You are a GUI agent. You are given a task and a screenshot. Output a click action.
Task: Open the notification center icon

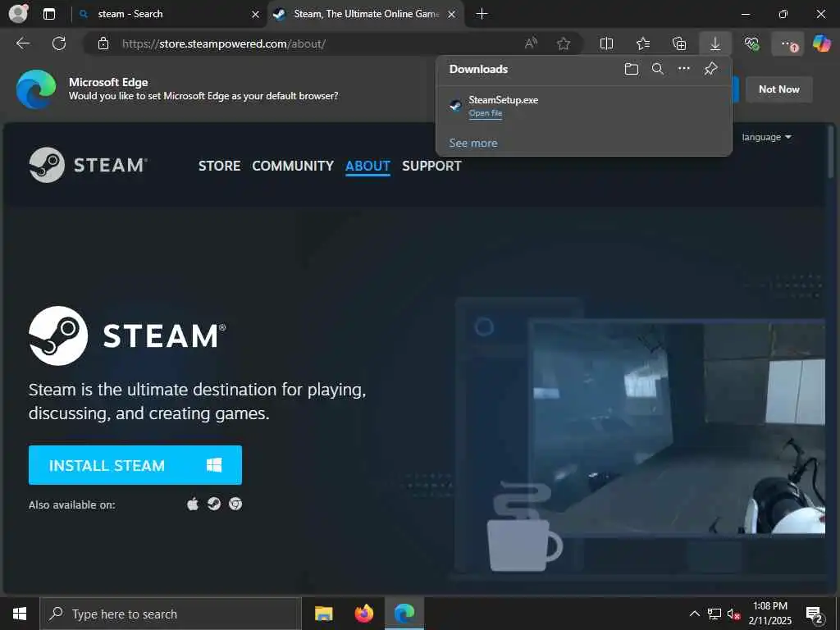point(814,614)
